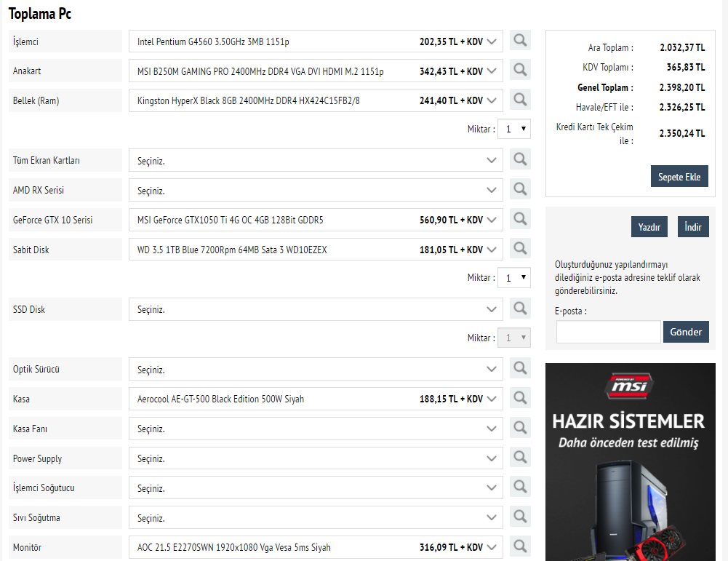728x561 pixels.
Task: Click the search icon beside İşlemci row
Action: tap(520, 41)
